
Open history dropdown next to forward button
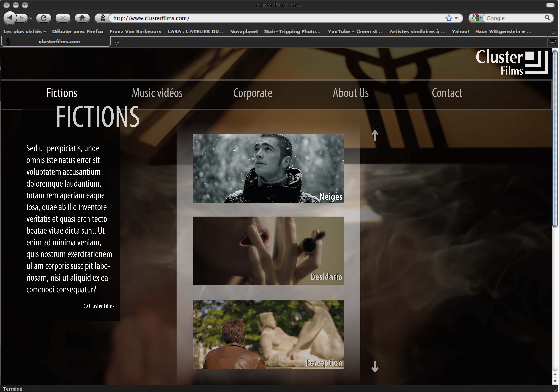pyautogui.click(x=31, y=18)
